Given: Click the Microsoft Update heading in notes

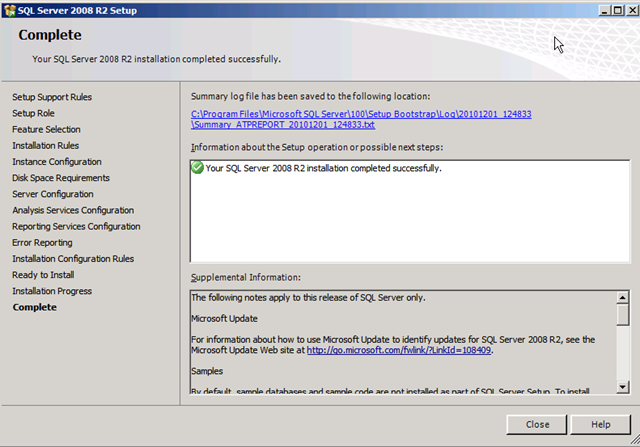Looking at the screenshot, I should pyautogui.click(x=224, y=318).
